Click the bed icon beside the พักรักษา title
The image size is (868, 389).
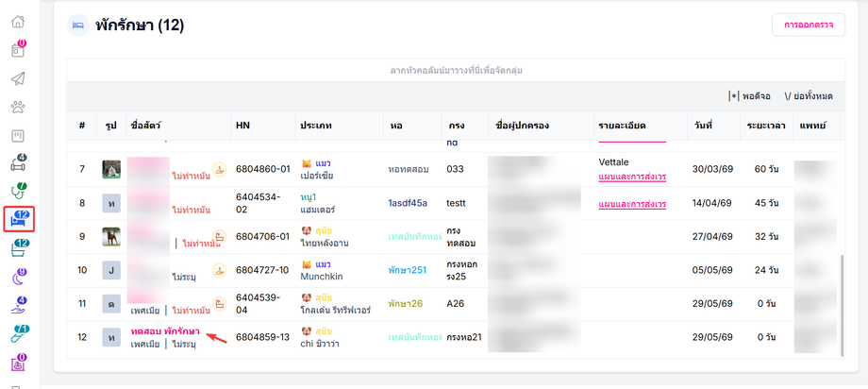78,25
